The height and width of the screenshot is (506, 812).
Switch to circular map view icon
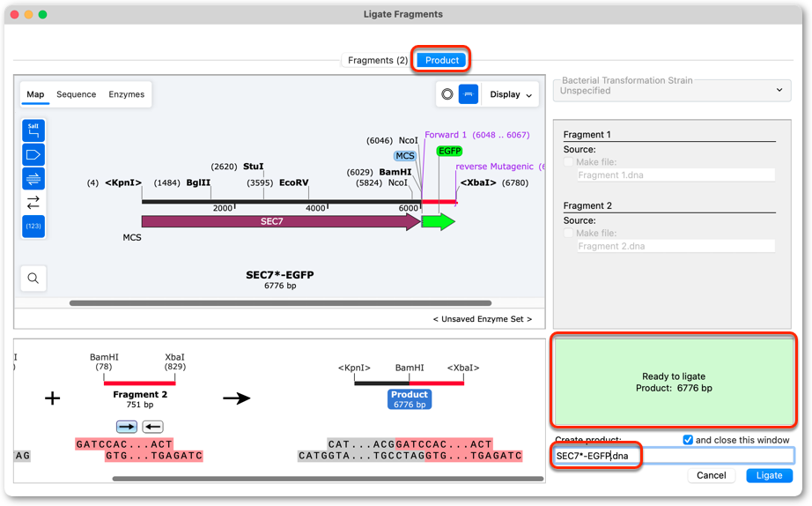pyautogui.click(x=447, y=94)
